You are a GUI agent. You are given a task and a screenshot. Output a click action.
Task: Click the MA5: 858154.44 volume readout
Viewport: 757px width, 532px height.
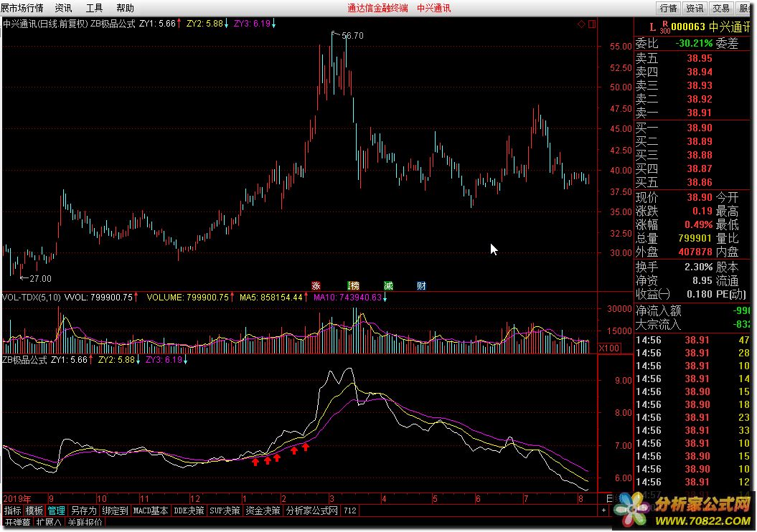(271, 298)
